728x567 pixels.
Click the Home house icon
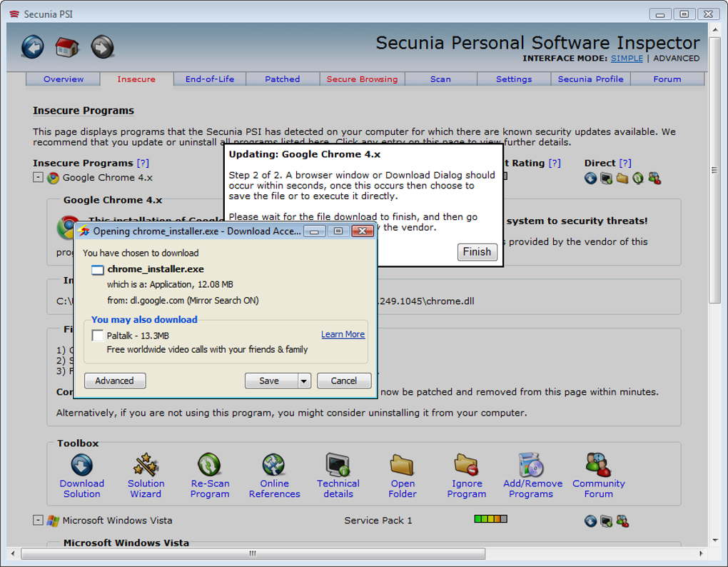click(67, 47)
